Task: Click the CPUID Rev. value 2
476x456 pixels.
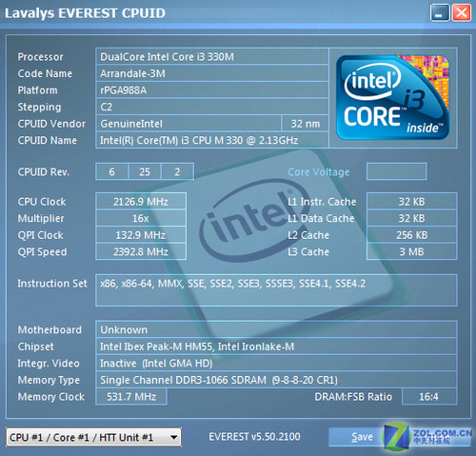Action: pyautogui.click(x=177, y=171)
